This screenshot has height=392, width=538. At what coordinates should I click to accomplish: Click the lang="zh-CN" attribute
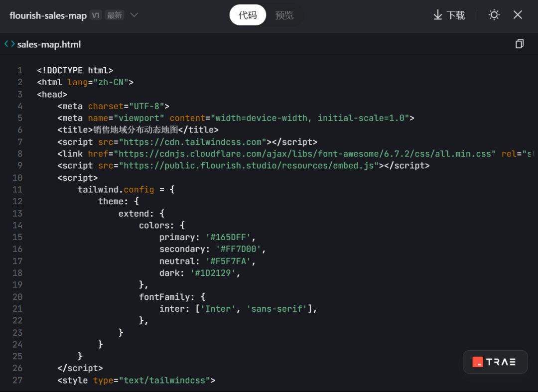click(98, 82)
